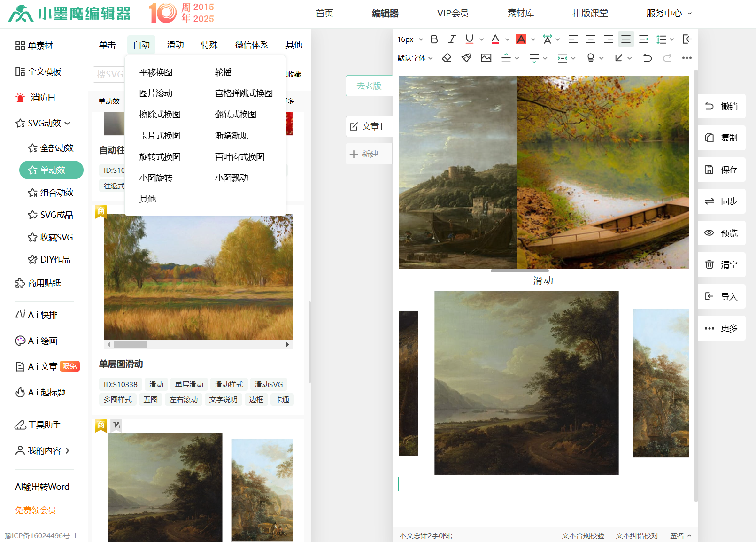Open the three-dot more toolbar options
Screen dimensions: 756x542
tap(687, 58)
